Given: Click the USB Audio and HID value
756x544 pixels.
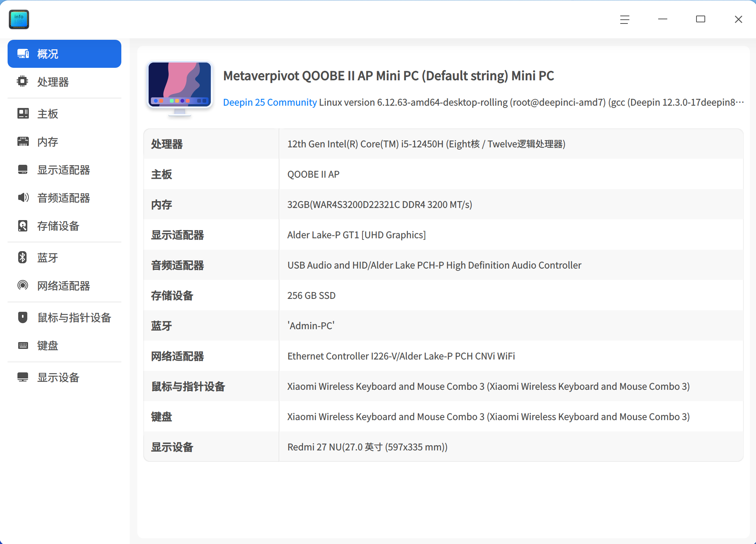Looking at the screenshot, I should [x=434, y=265].
